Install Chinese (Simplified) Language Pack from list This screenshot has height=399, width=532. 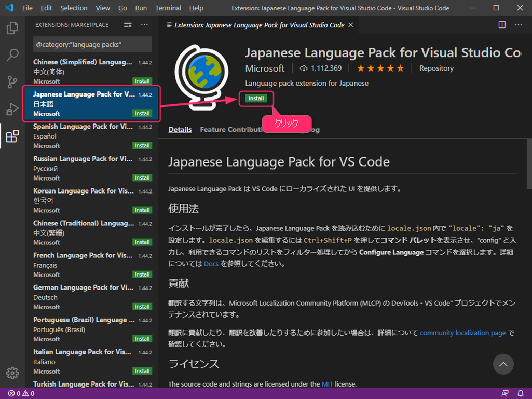142,81
